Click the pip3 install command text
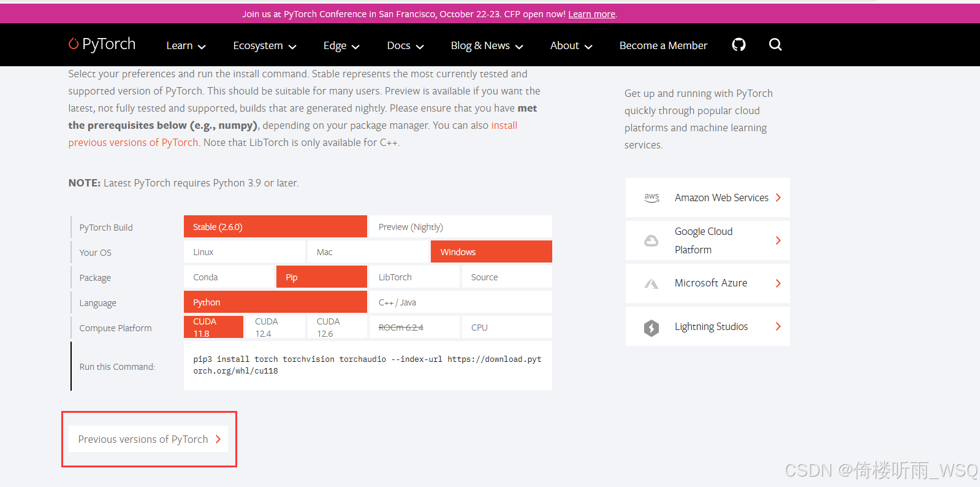Viewport: 980px width, 487px height. (367, 365)
